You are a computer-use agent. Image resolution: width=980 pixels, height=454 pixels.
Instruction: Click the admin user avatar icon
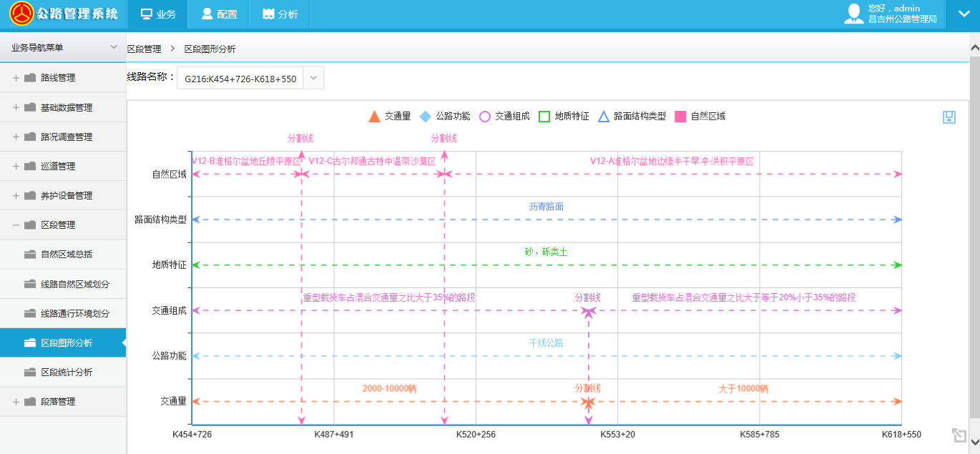pos(853,14)
